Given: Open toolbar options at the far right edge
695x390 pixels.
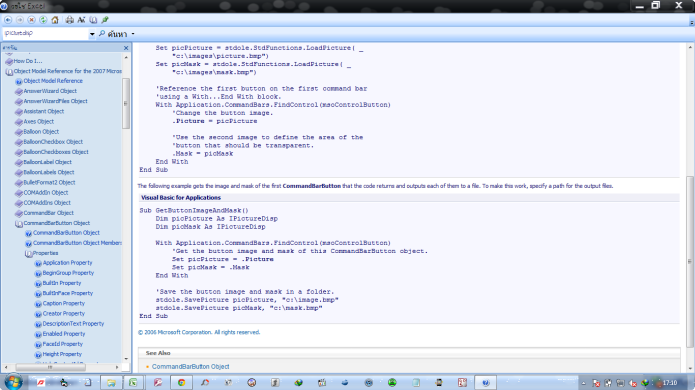Looking at the screenshot, I should [x=691, y=22].
